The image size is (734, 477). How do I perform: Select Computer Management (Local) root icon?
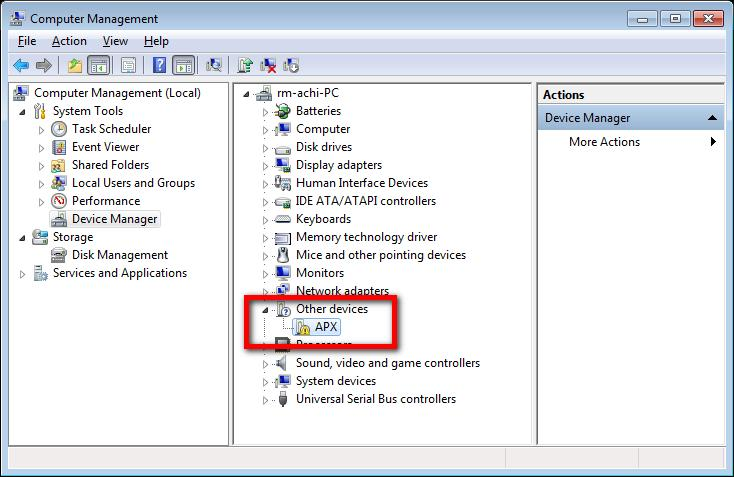point(21,93)
